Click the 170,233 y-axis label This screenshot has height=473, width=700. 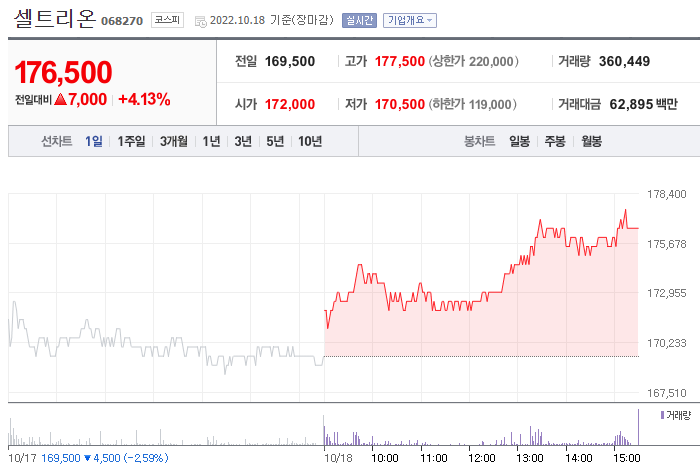[x=667, y=343]
